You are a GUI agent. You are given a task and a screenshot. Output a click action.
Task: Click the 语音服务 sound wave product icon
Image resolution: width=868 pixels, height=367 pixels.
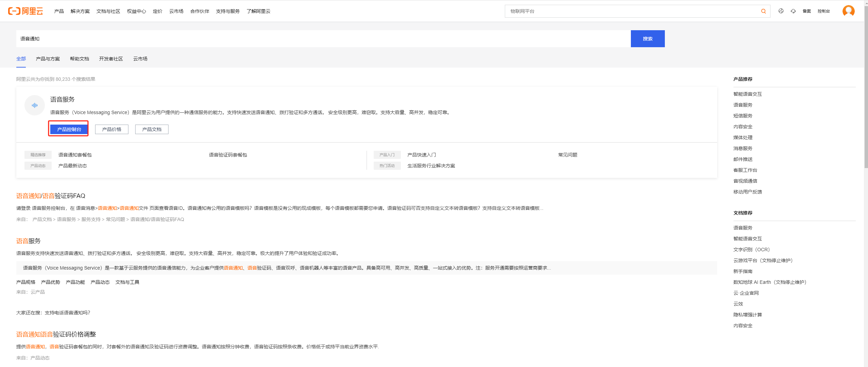pos(35,105)
